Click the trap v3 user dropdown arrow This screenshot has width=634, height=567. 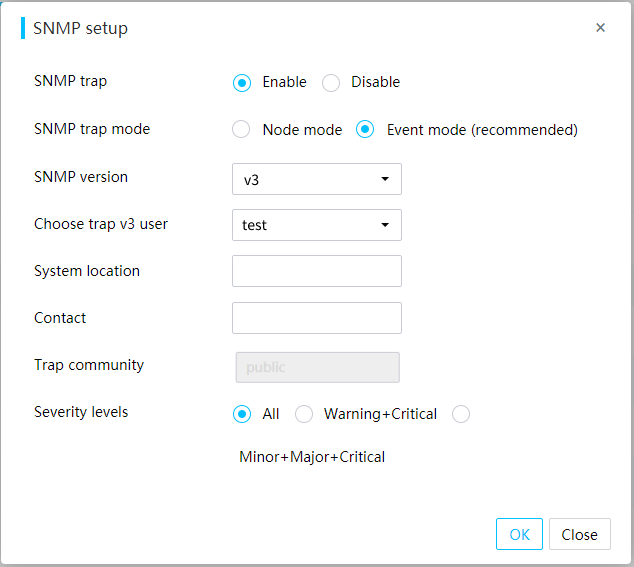385,225
